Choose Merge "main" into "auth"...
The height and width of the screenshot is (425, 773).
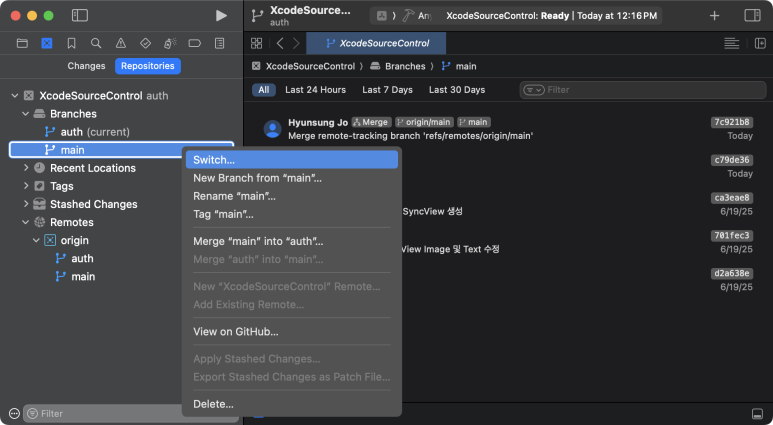[x=292, y=242]
